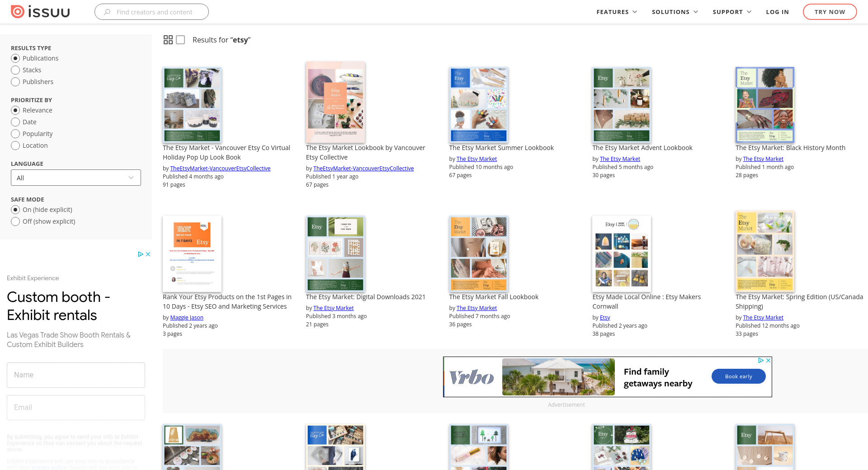The width and height of the screenshot is (868, 470).
Task: Turn Safe Mode off (show explicit)
Action: [x=15, y=221]
